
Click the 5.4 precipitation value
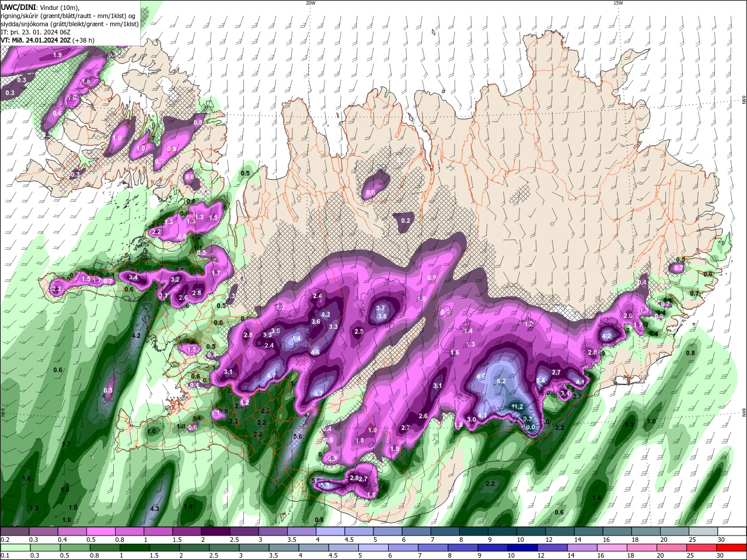tap(540, 380)
